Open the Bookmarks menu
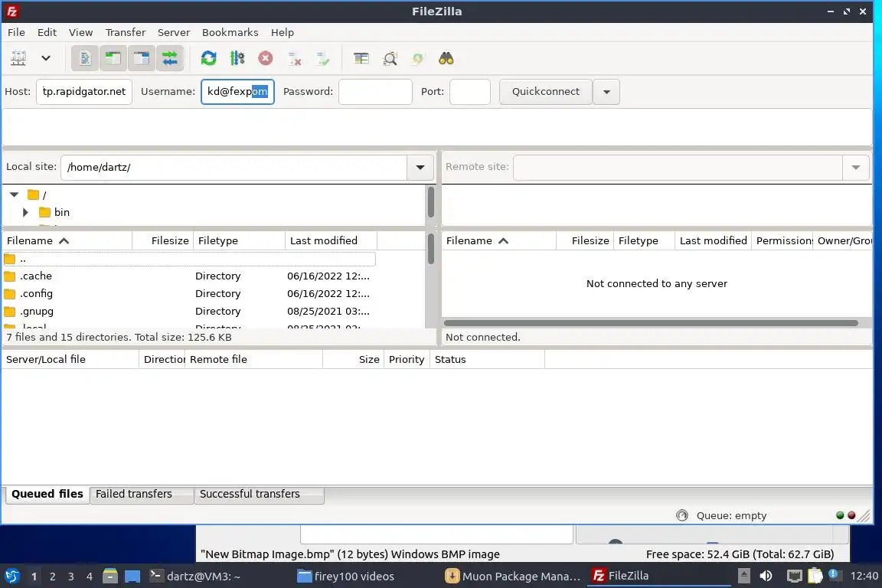Viewport: 882px width, 588px height. [x=230, y=32]
